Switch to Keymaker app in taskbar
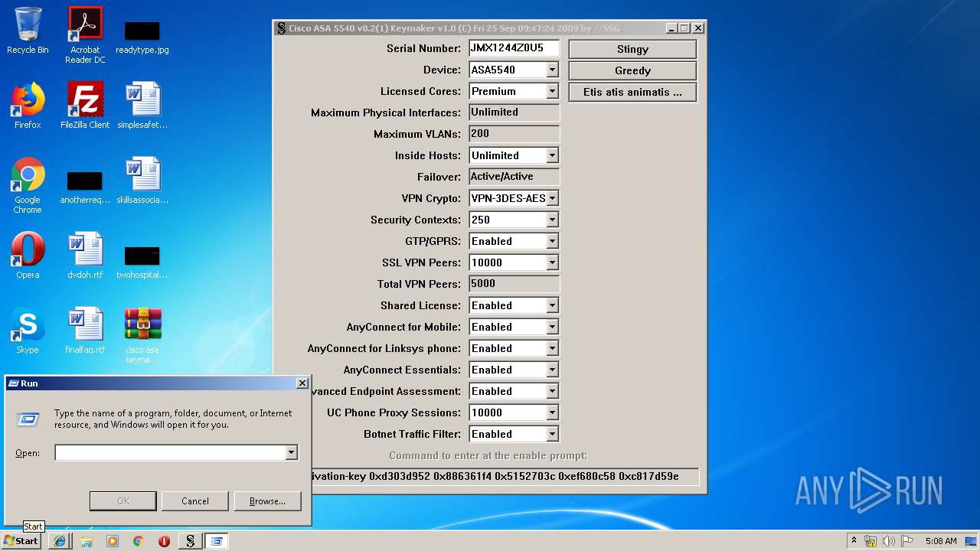980x551 pixels. point(190,541)
